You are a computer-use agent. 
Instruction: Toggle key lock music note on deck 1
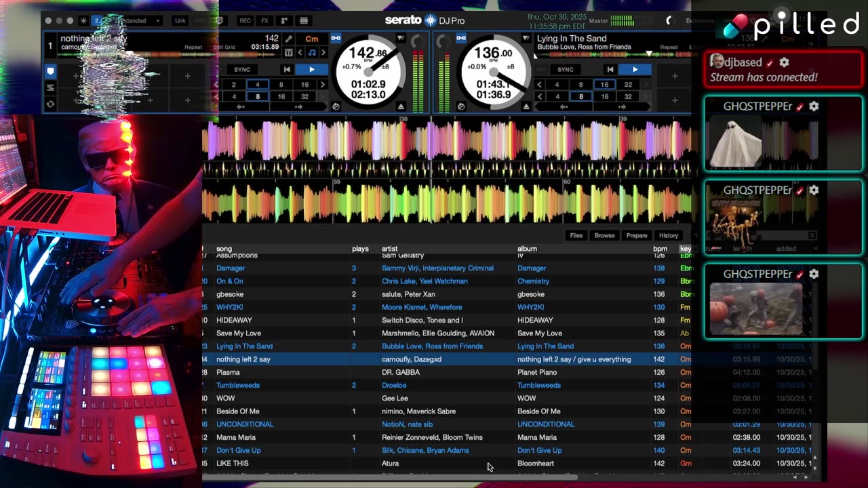(x=312, y=53)
